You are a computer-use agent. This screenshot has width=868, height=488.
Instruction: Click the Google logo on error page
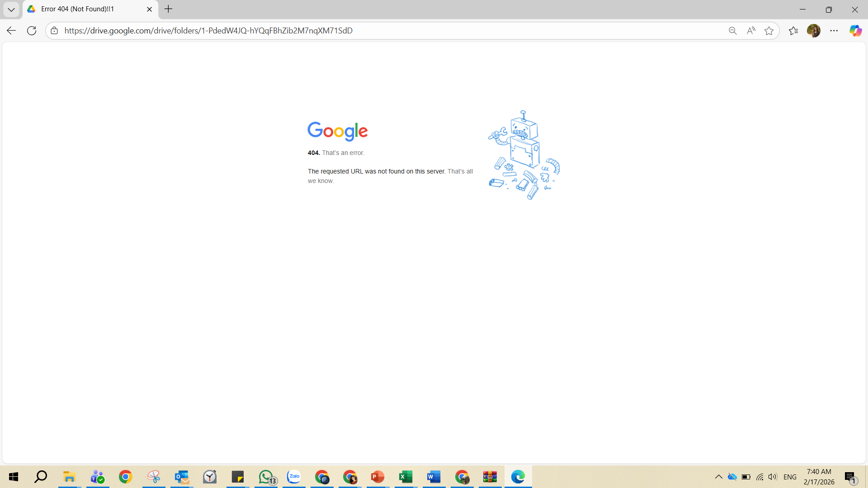point(338,131)
